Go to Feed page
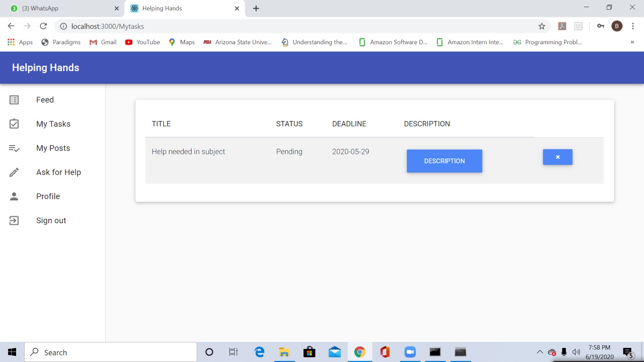This screenshot has width=644, height=362. coord(45,100)
